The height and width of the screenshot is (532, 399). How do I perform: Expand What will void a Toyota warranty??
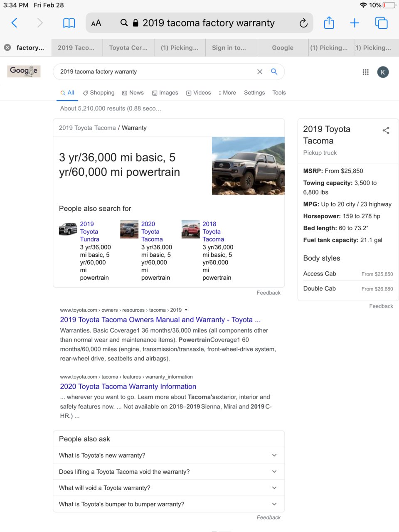point(169,488)
